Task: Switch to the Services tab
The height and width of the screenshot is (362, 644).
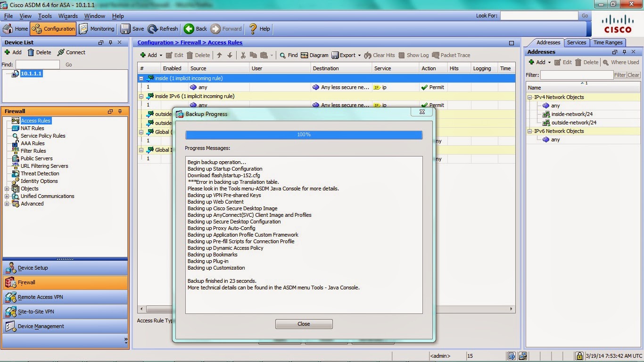Action: point(576,42)
